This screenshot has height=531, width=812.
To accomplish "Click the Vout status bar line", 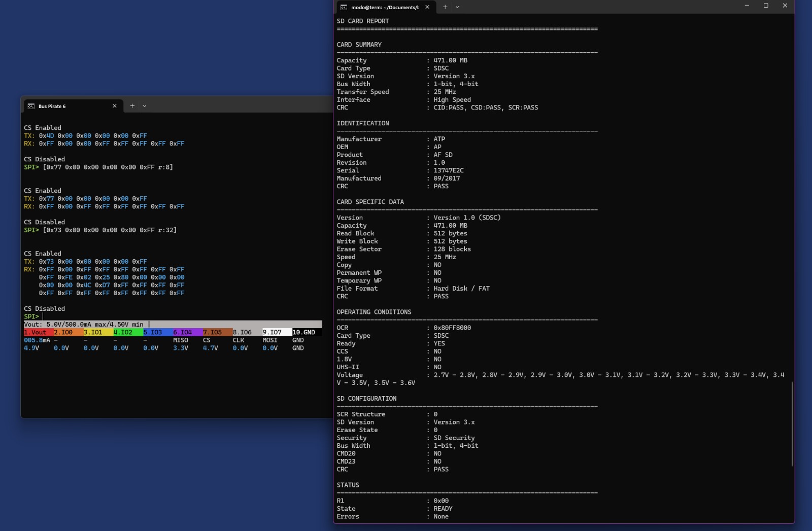I will pos(173,324).
